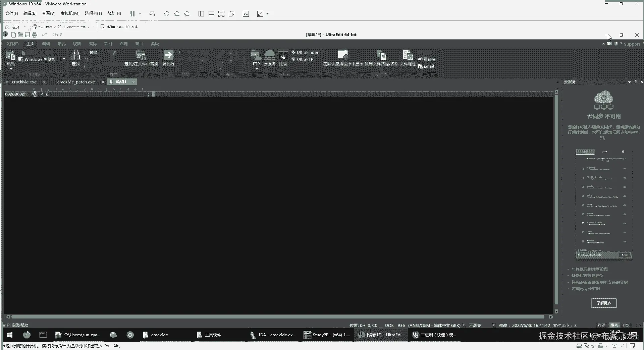644x350 pixels.
Task: Click the Paste icon in the ribbon
Action: [x=11, y=56]
